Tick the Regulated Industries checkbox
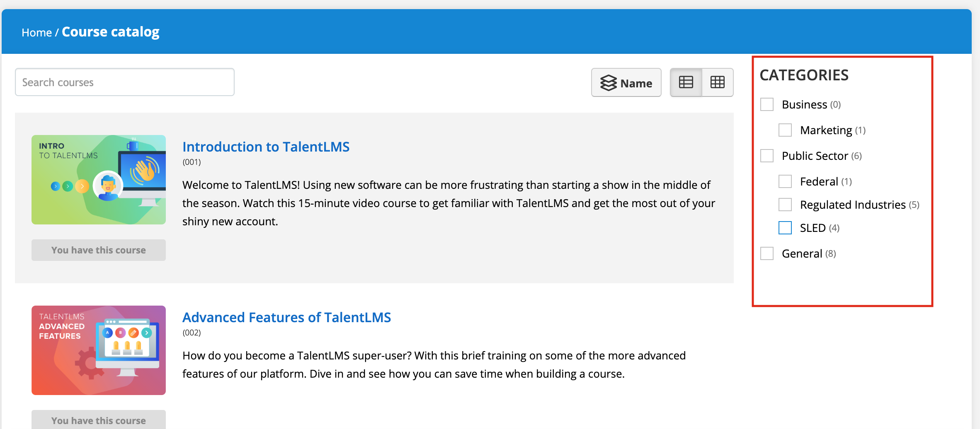 785,205
